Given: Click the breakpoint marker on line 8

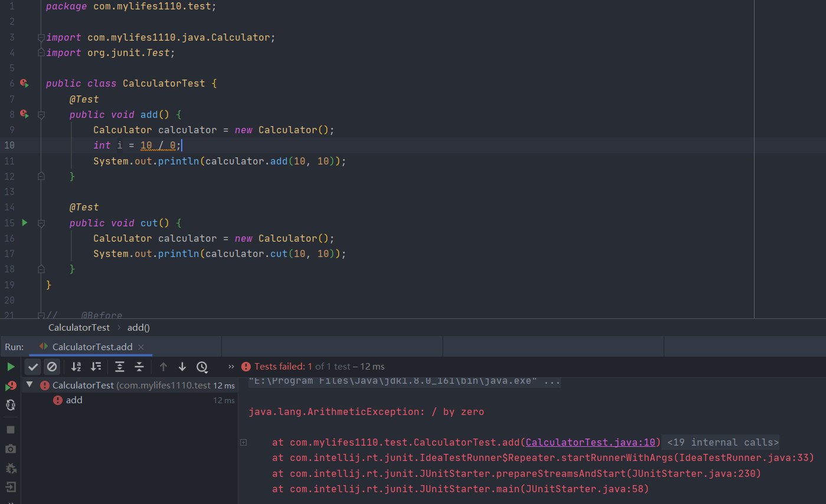Looking at the screenshot, I should (24, 114).
